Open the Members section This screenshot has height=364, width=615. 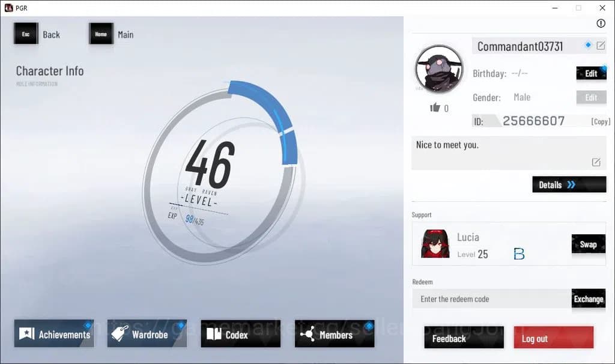tap(335, 334)
